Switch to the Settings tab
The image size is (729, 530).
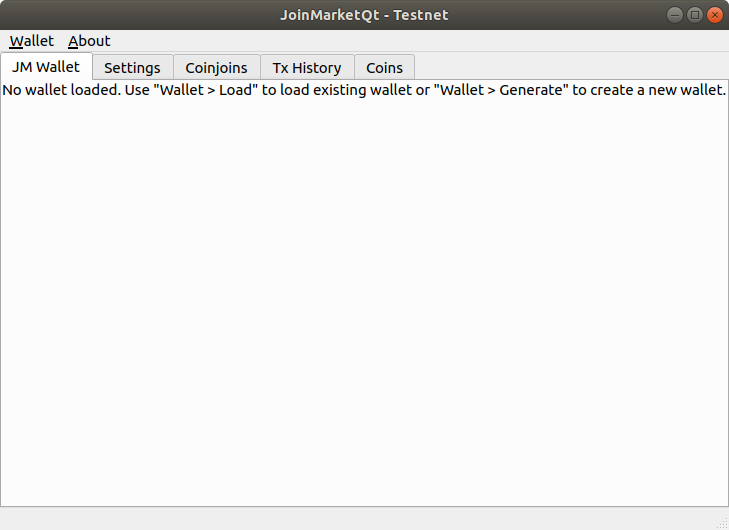[132, 68]
